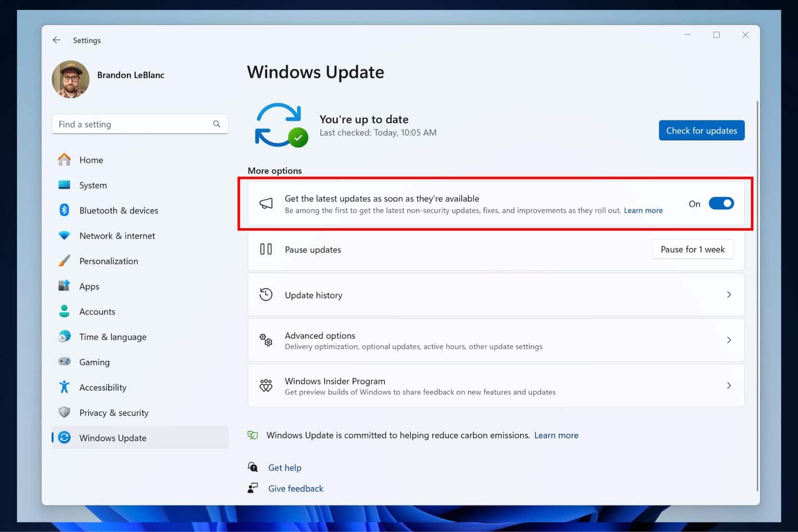Focus the Find a setting search box
Screen dimensions: 798x532
(x=140, y=124)
